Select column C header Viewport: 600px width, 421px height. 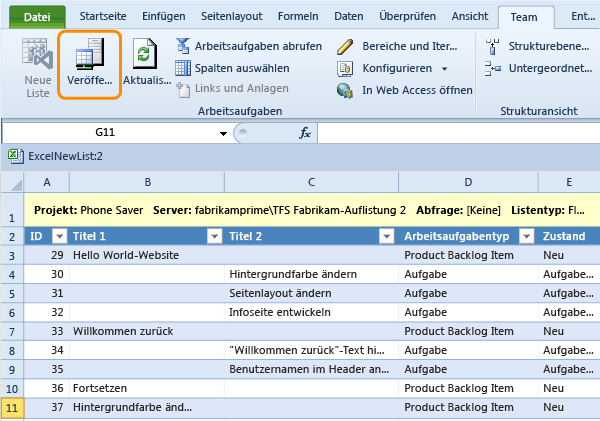click(312, 181)
